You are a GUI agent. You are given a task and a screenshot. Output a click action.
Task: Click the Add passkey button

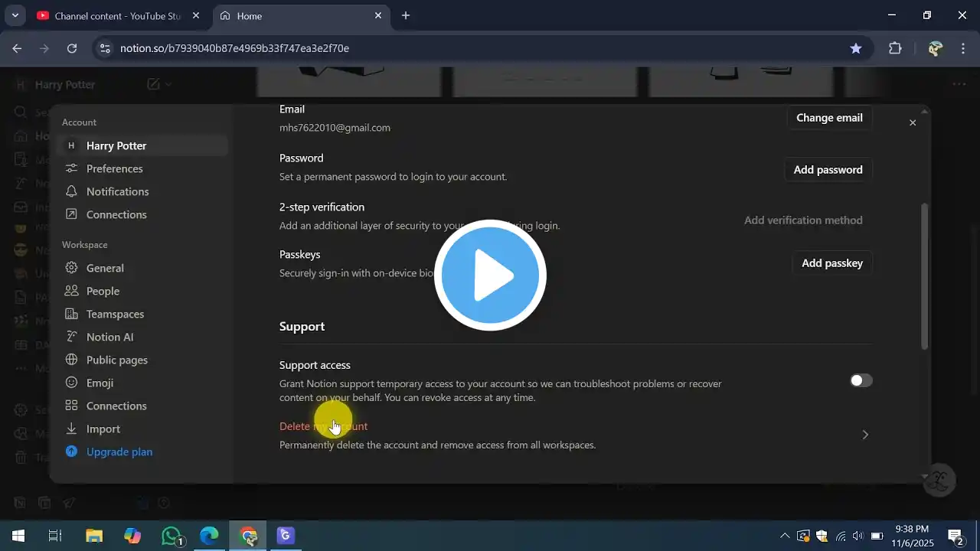831,263
